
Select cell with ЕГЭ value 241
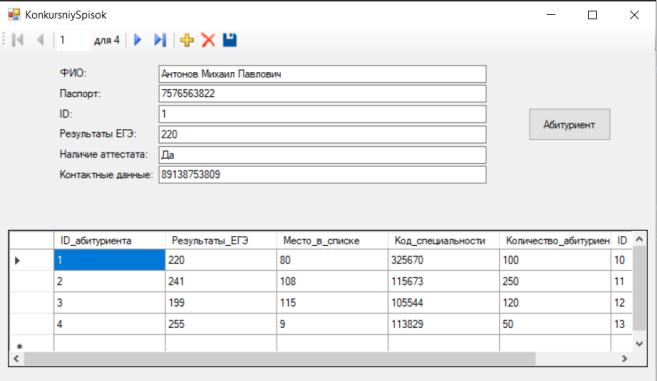(x=221, y=281)
